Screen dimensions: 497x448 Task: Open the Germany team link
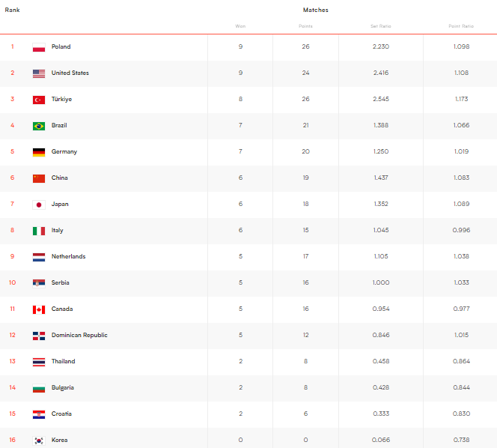click(64, 151)
